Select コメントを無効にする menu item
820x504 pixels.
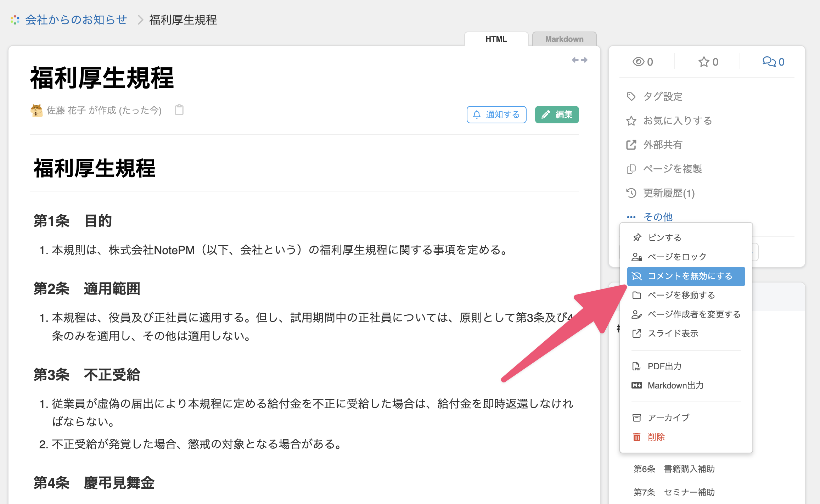686,276
